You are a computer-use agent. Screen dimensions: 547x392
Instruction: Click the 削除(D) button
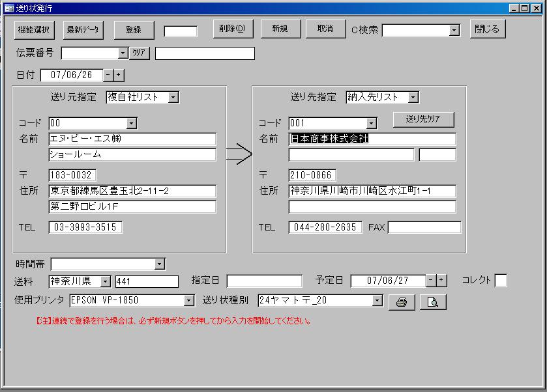233,29
